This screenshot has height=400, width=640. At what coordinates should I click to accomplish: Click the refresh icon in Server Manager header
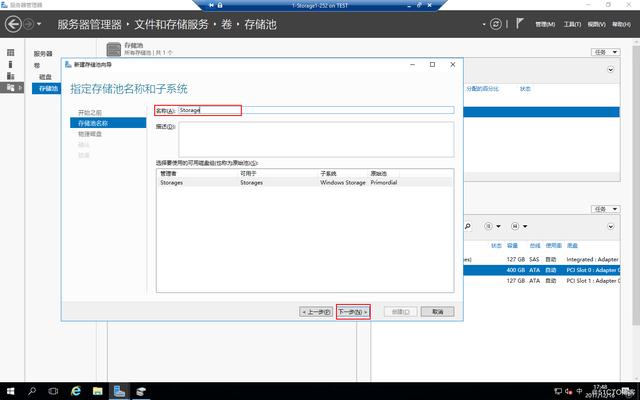click(x=496, y=24)
